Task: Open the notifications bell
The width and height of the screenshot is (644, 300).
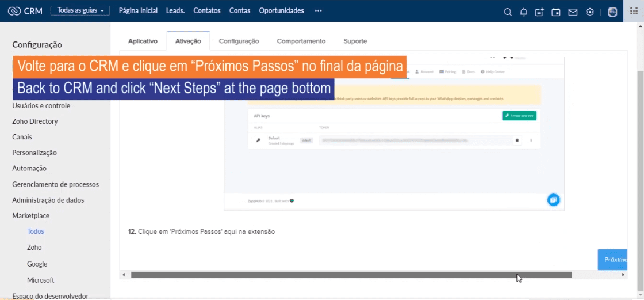Action: [523, 12]
